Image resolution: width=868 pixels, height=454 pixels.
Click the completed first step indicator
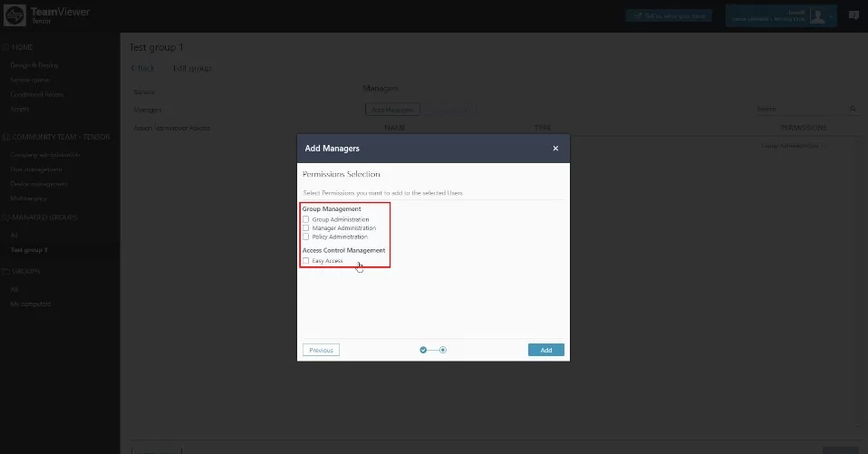[423, 350]
